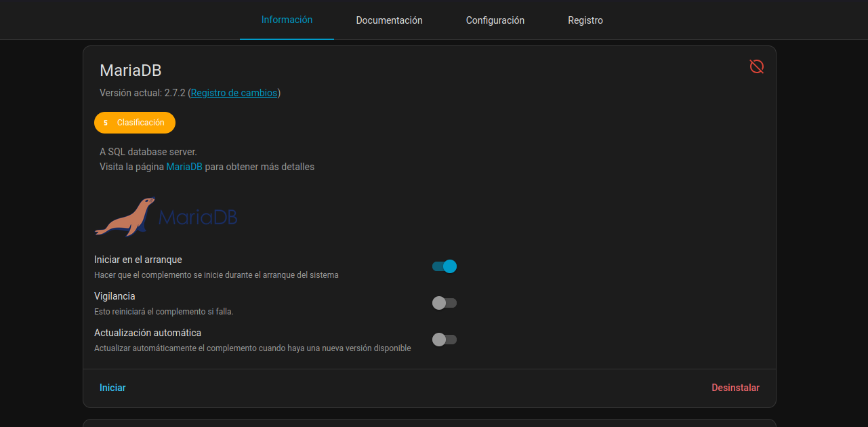Click the Vigilancia setting label
Viewport: 868px width, 427px height.
point(115,296)
